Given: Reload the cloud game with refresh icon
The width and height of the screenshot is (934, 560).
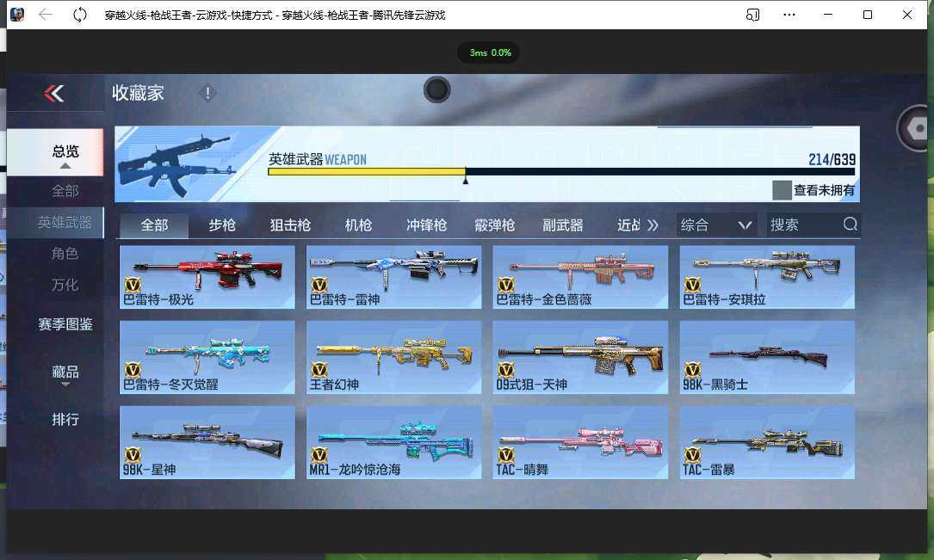Looking at the screenshot, I should (79, 15).
